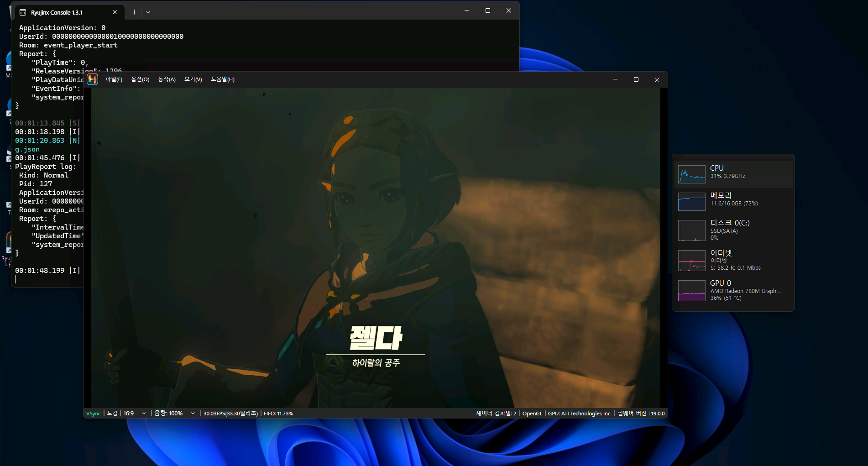
Task: Click the Ryujinx Console 1.3.1 tab title
Action: [x=57, y=12]
